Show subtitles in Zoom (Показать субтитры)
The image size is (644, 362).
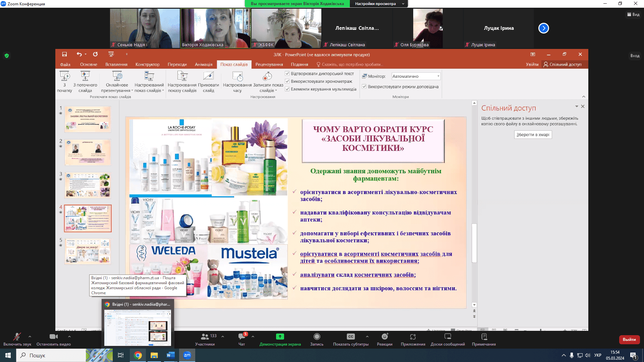(x=351, y=339)
